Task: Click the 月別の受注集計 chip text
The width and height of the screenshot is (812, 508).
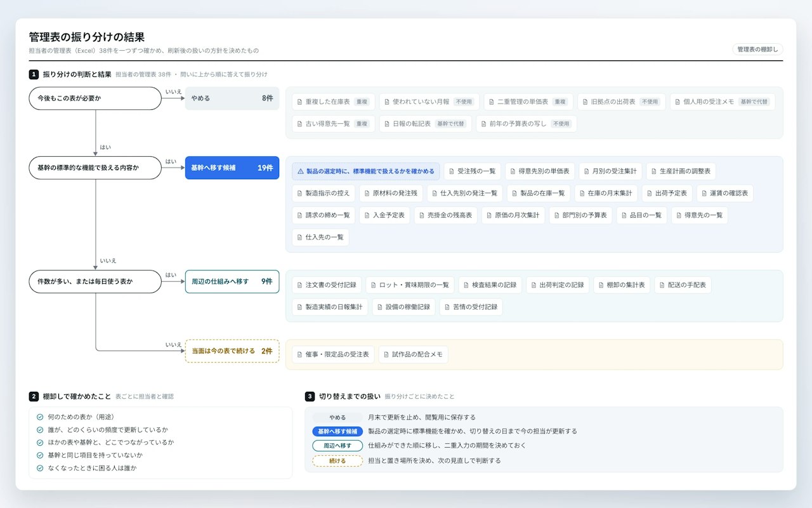Action: (x=615, y=171)
